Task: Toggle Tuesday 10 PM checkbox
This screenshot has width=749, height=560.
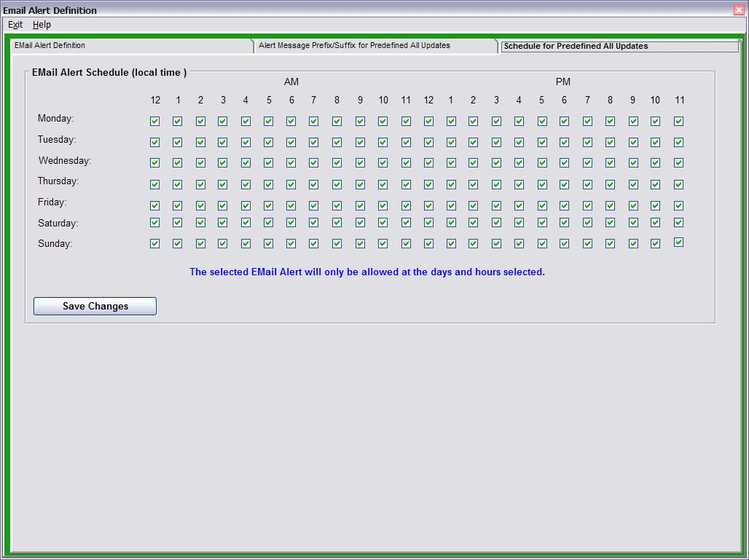Action: coord(655,143)
